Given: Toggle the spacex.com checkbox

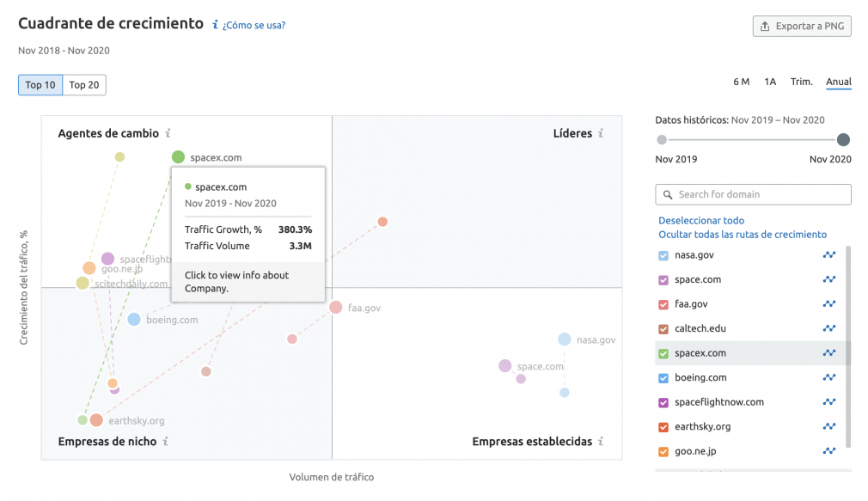Looking at the screenshot, I should [x=663, y=354].
